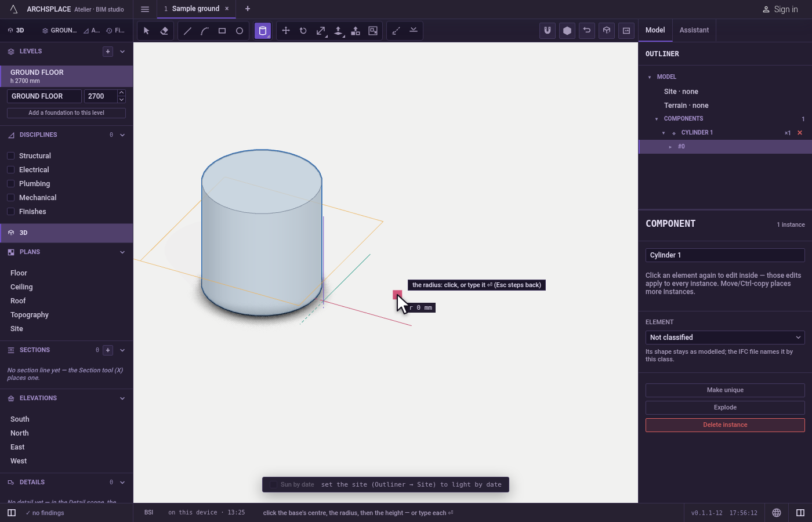Collapse the Plans section chevron

click(x=122, y=252)
